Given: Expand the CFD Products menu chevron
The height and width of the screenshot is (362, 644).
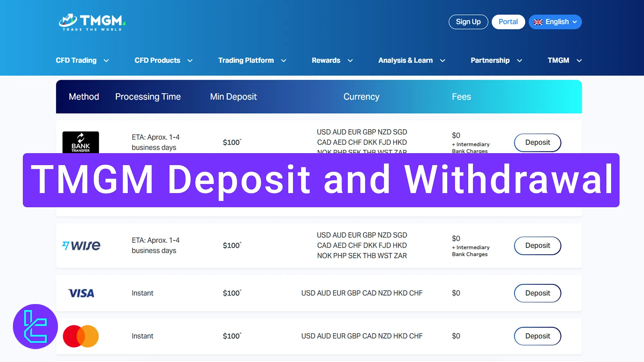Looking at the screenshot, I should pos(190,60).
